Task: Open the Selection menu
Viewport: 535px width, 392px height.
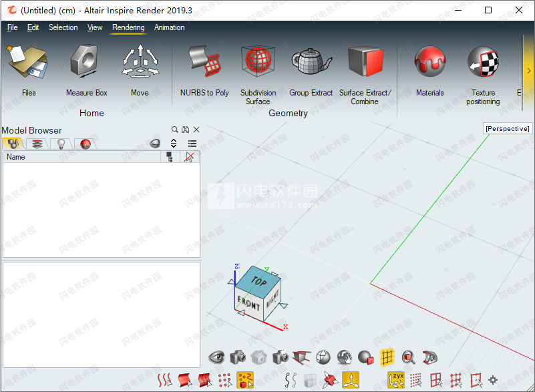Action: pyautogui.click(x=63, y=27)
